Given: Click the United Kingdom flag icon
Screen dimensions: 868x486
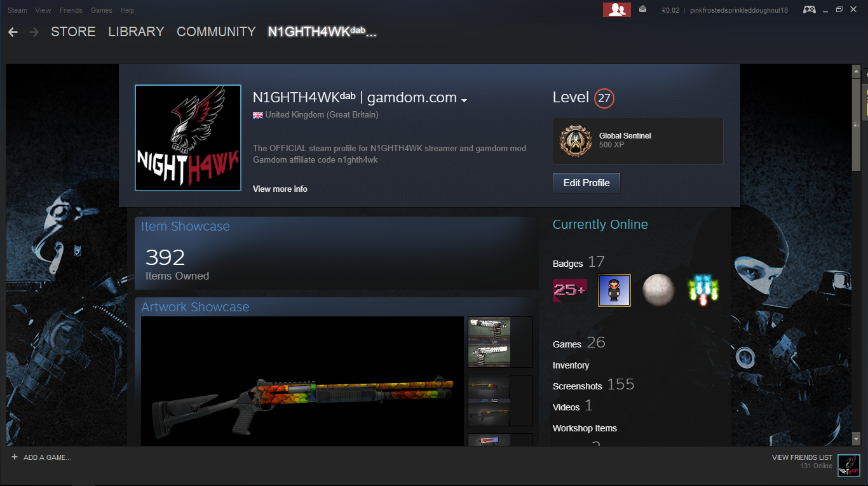Looking at the screenshot, I should click(258, 115).
